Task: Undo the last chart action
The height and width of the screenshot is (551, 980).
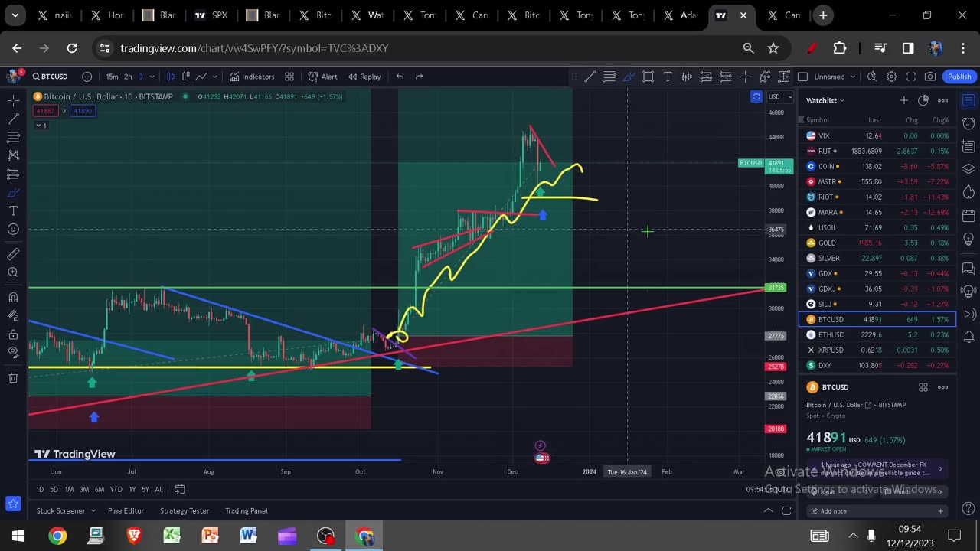Action: coord(400,77)
